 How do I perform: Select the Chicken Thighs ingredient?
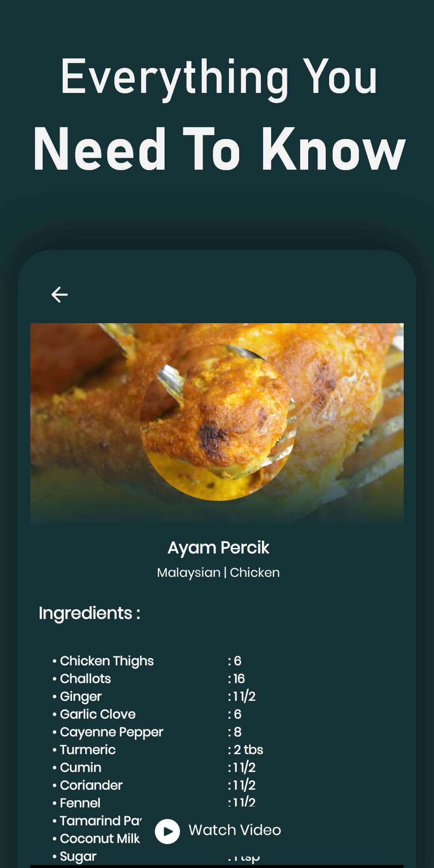107,661
